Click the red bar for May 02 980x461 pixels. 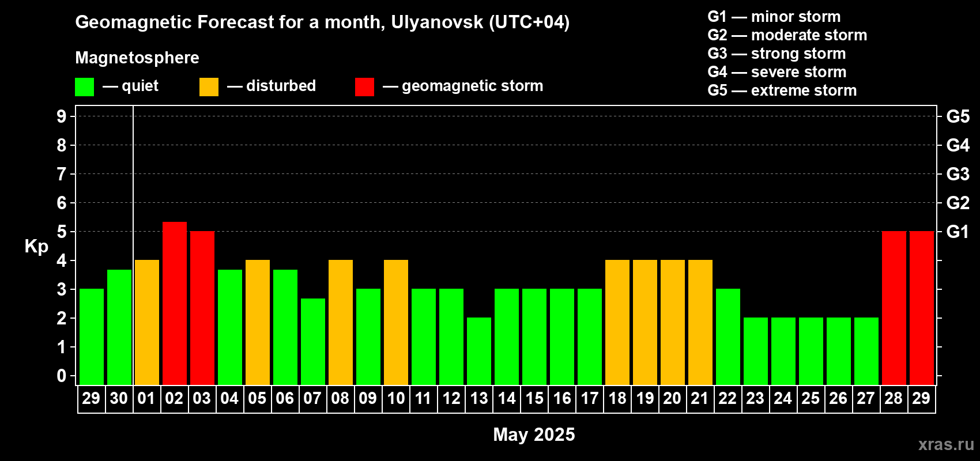click(x=175, y=303)
